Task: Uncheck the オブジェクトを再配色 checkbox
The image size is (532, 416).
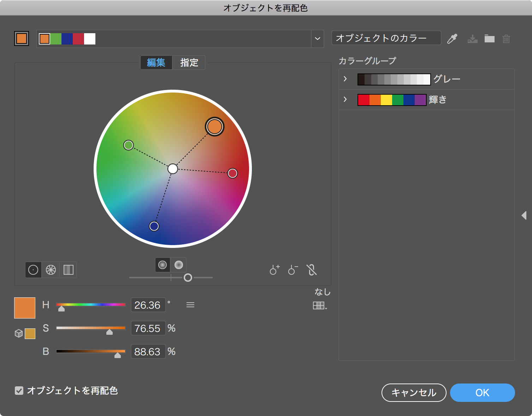Action: click(x=19, y=391)
